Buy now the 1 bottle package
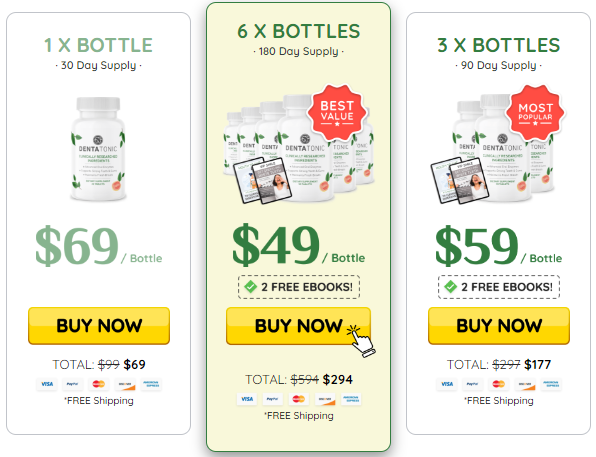This screenshot has height=457, width=596. (99, 326)
